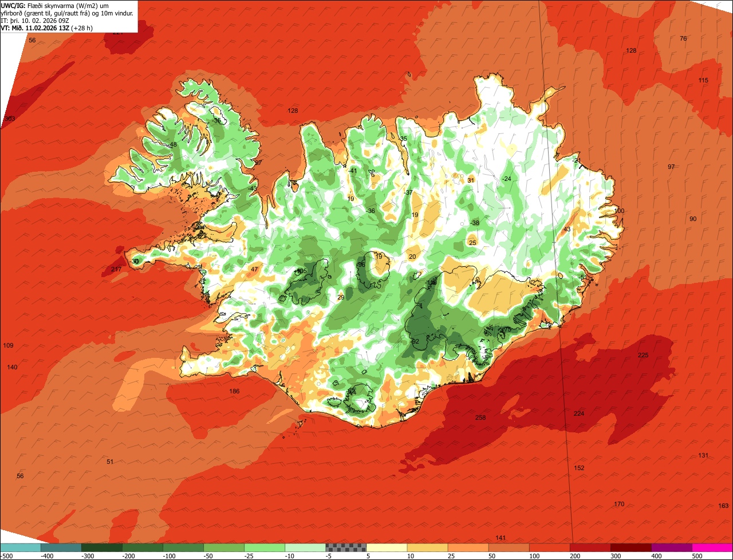Screen dimensions: 733x560
Task: Click the land value 43 in the east
Action: click(568, 230)
